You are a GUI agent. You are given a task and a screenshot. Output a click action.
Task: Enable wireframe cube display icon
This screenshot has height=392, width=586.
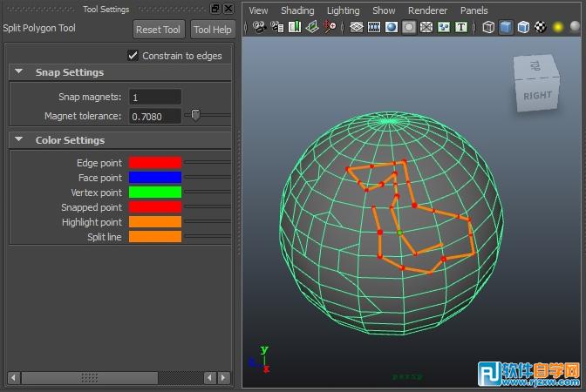(x=488, y=27)
